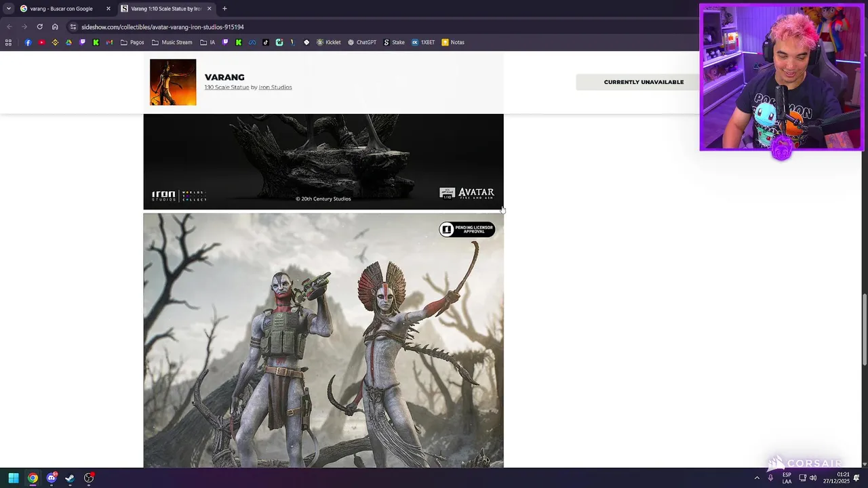Screen dimensions: 868x488
Task: Open the tab search dropdown arrow
Action: click(8, 9)
